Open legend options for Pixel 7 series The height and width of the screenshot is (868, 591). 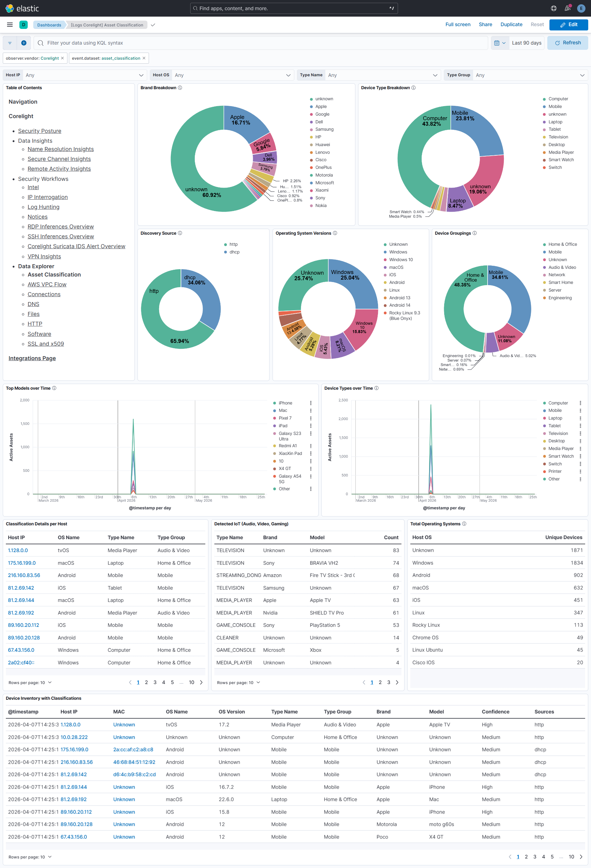(311, 418)
